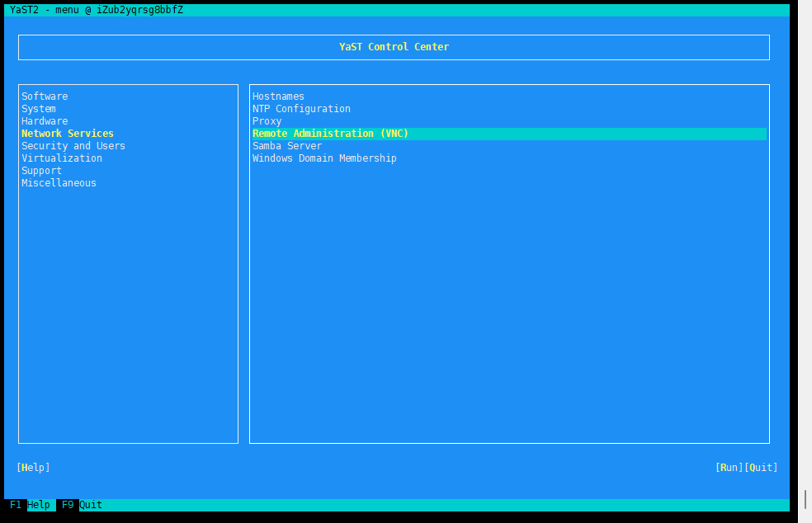This screenshot has width=812, height=523.
Task: Click the [Run] button
Action: click(729, 468)
